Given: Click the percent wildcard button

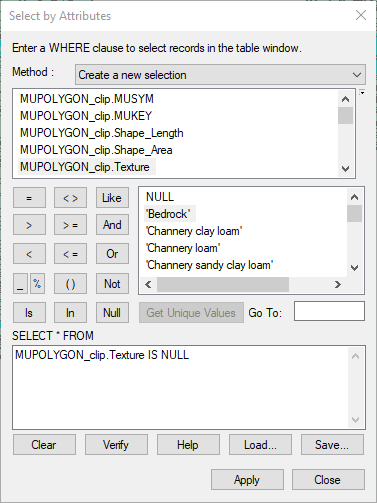Looking at the screenshot, I should click(x=37, y=284).
